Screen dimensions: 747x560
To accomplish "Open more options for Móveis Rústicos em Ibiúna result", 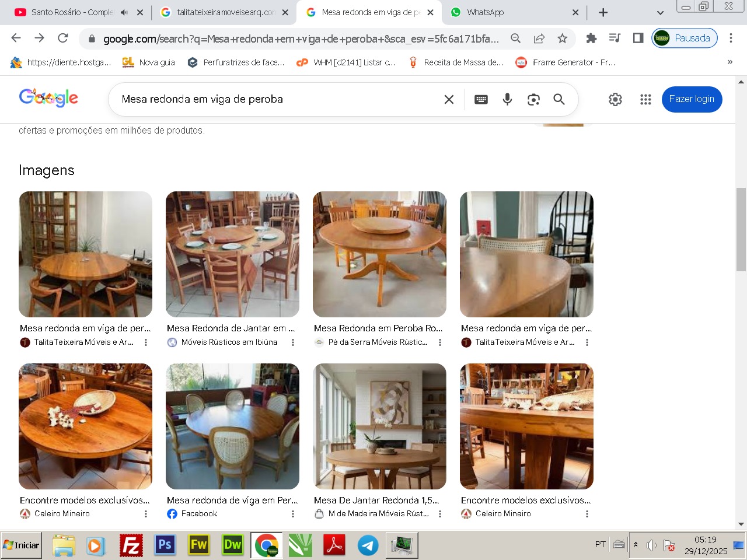I will tap(293, 342).
